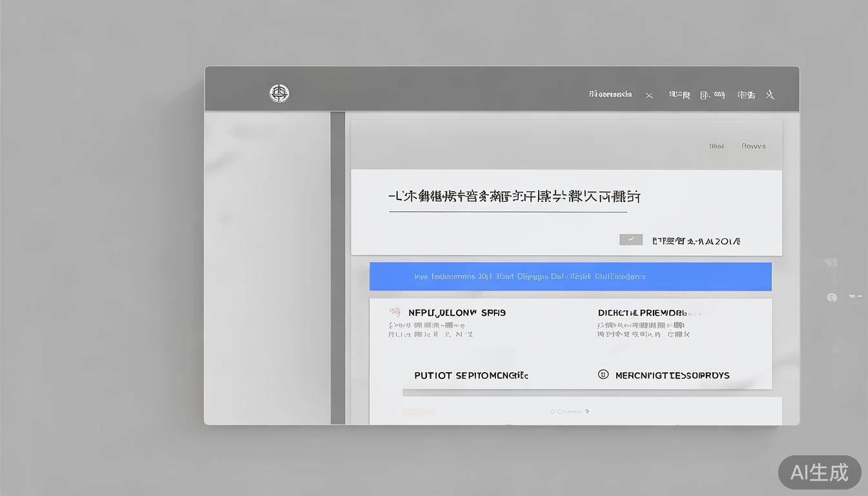Open the fourth header menu item
The image size is (868, 496).
coord(746,95)
